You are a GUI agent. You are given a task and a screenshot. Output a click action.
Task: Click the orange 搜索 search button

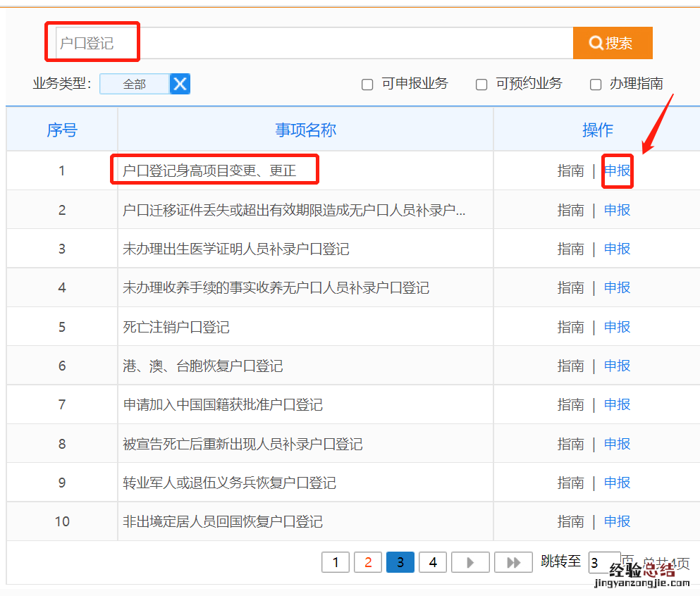(x=612, y=43)
